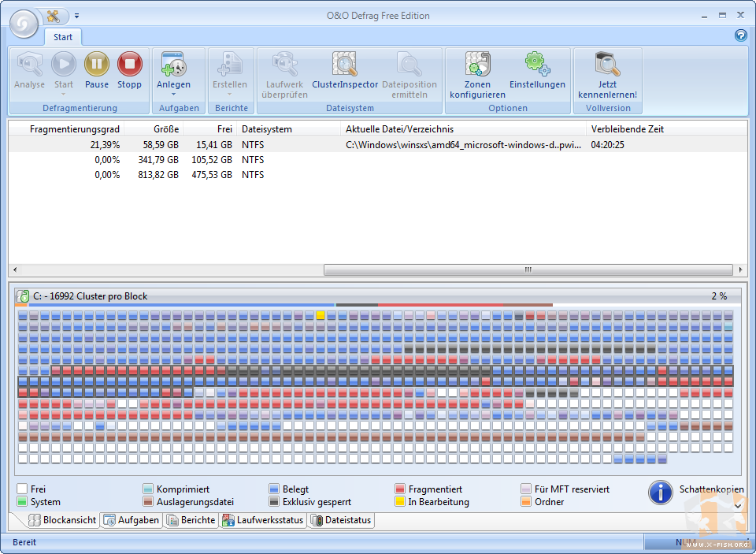Click the right scroll arrow of drive list

740,270
